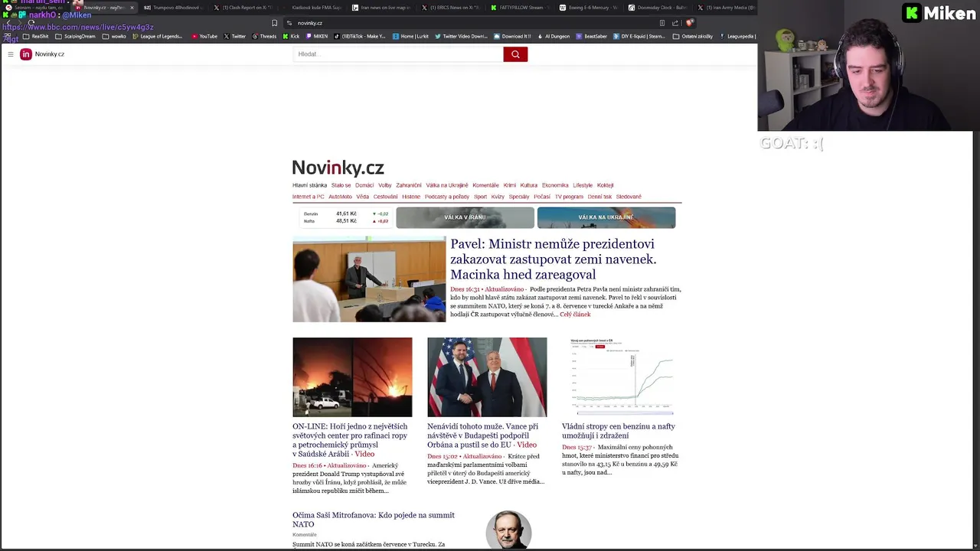Switch to the FATTYPILLOW Stream tab
Screen dimensions: 980x551
click(519, 8)
